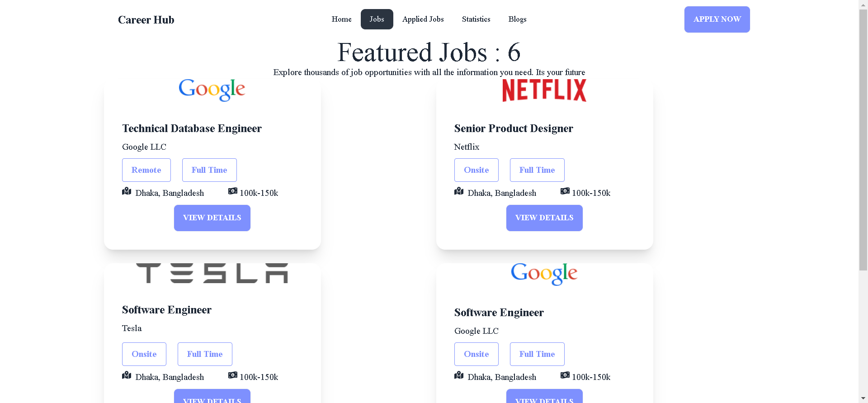Toggle the Full Time badge on the Tesla card
The height and width of the screenshot is (403, 868).
tap(204, 354)
